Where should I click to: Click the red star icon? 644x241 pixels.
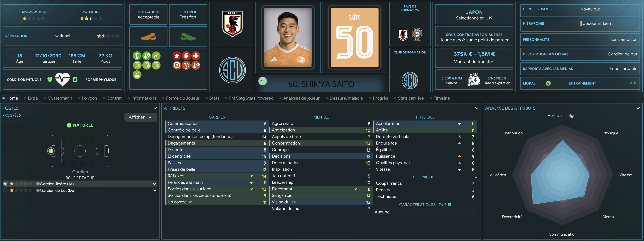(177, 56)
